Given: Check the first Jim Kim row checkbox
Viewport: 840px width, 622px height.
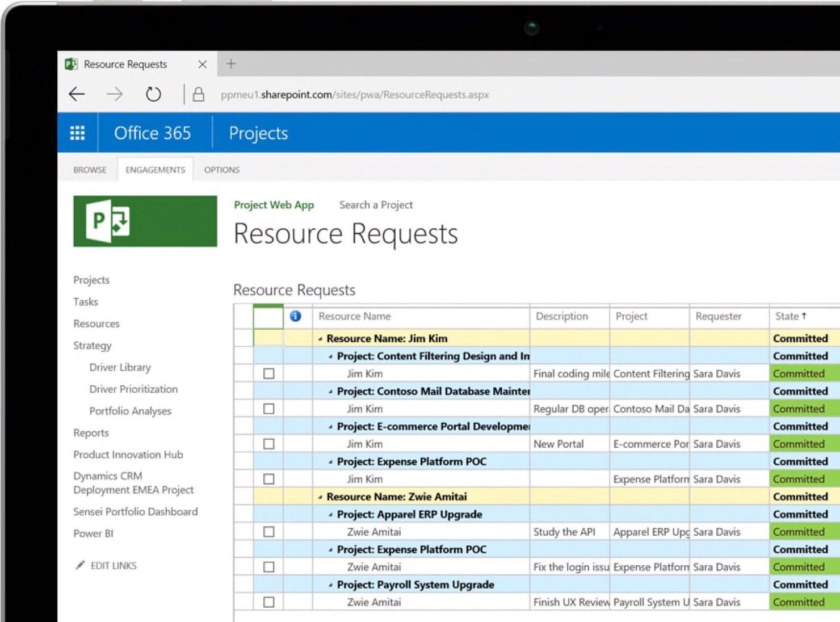Looking at the screenshot, I should [269, 373].
